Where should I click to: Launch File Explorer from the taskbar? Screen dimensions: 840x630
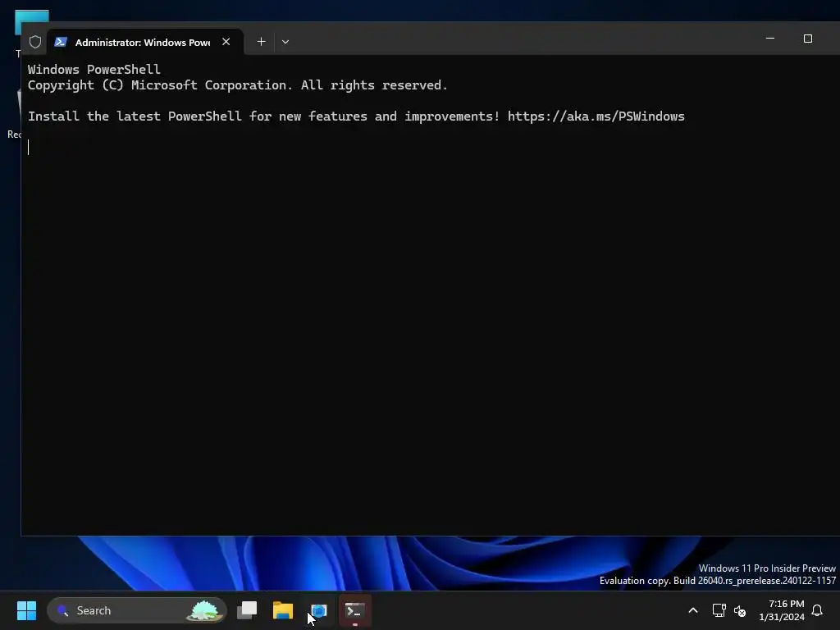(283, 610)
